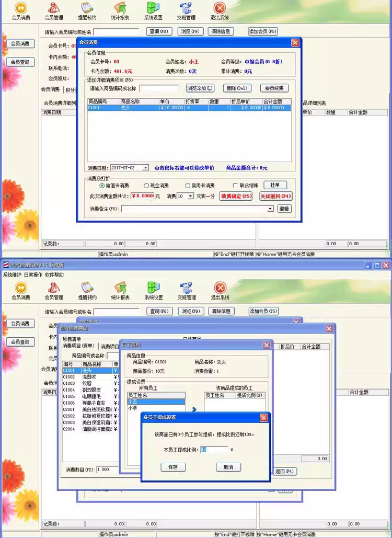Image resolution: width=392 pixels, height=538 pixels.
Task: Open 会员消费 toolbar icon in lower screenshot
Action: click(20, 291)
